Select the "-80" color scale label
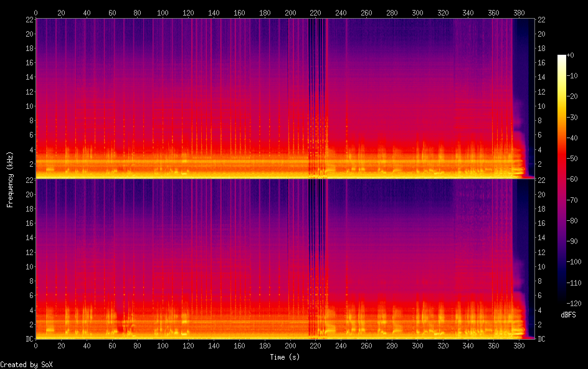588x369 pixels. (572, 221)
